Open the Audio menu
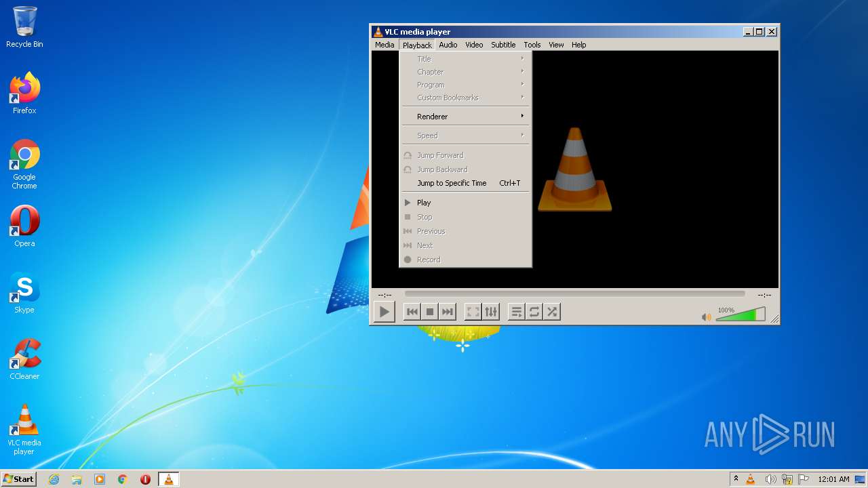Image resolution: width=868 pixels, height=488 pixels. point(448,45)
